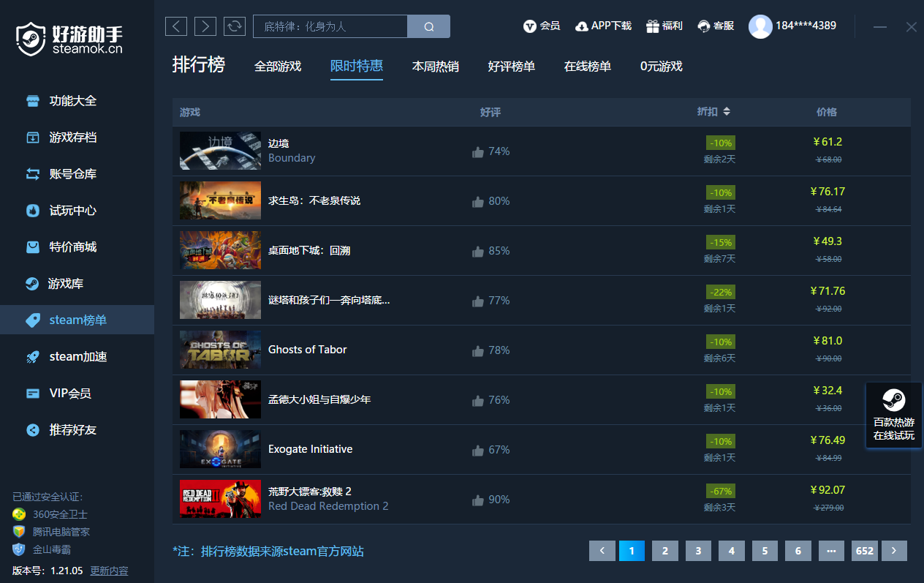The width and height of the screenshot is (924, 583).
Task: Click the 好游助手 steamok.cn logo
Action: point(69,39)
